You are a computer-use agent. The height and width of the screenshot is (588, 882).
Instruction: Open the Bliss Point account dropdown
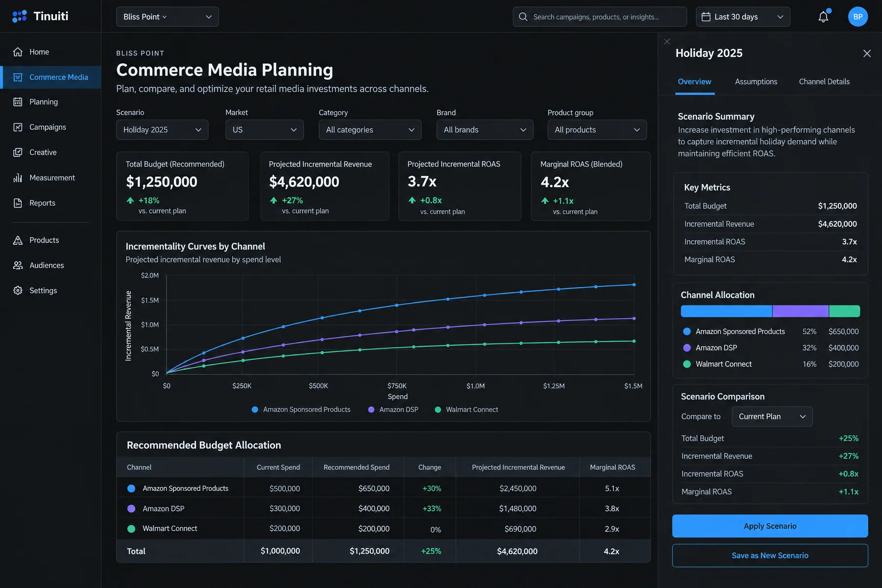pyautogui.click(x=168, y=17)
